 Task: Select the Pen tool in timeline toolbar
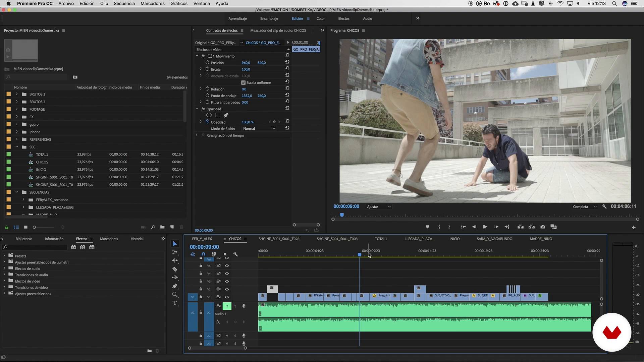pos(175,286)
